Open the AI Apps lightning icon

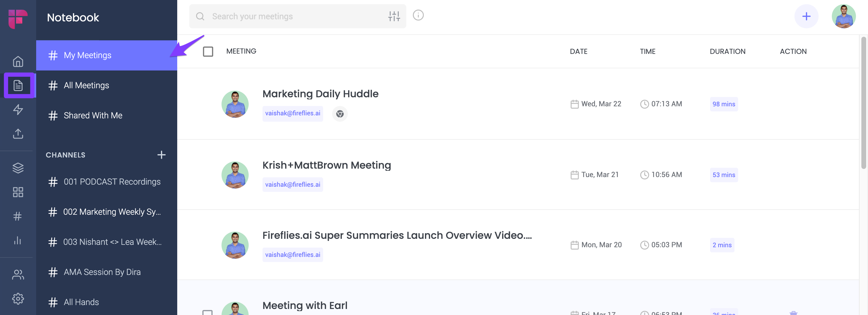coord(17,110)
